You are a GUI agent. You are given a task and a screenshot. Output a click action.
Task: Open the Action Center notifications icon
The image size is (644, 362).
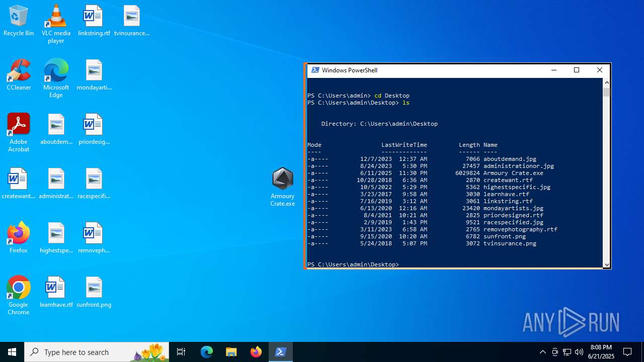[627, 352]
